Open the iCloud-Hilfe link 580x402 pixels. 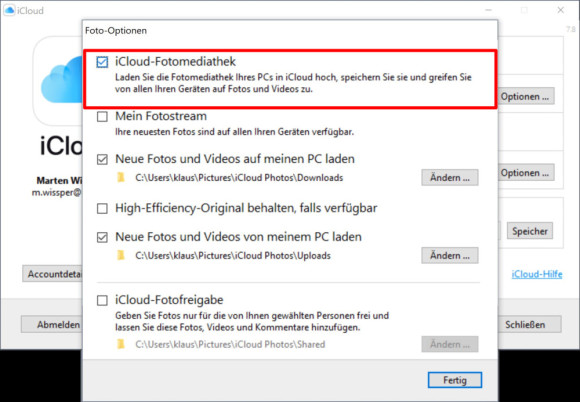(537, 274)
